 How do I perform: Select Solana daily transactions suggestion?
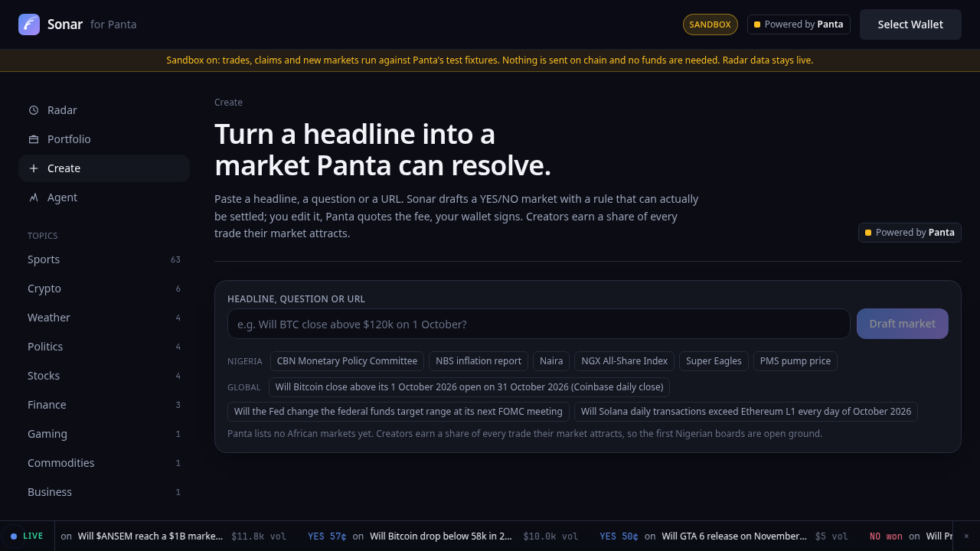746,412
